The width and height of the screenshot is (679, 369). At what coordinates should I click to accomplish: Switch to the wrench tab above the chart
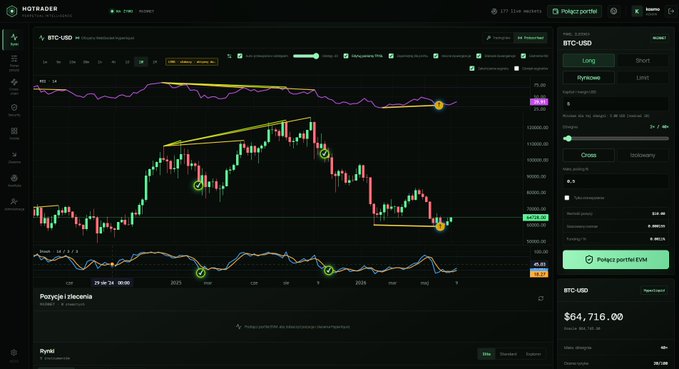pyautogui.click(x=498, y=38)
